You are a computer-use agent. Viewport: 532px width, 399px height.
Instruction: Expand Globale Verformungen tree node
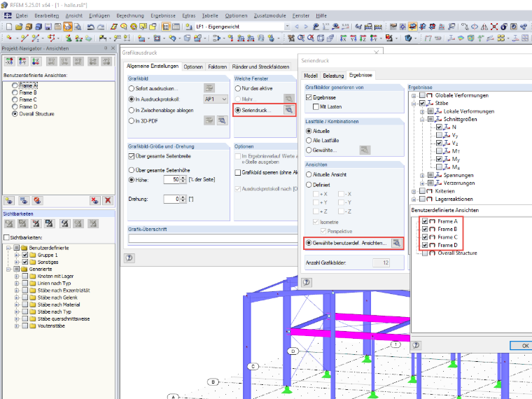(x=414, y=96)
